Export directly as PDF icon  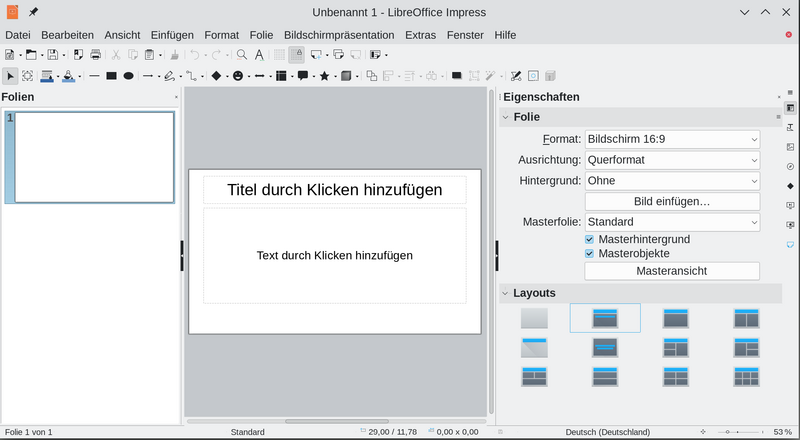[78, 55]
